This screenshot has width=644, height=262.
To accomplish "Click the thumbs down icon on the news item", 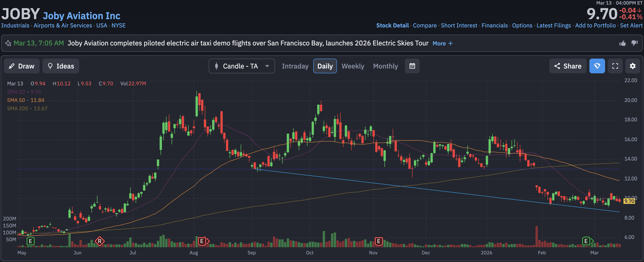I will (x=635, y=43).
